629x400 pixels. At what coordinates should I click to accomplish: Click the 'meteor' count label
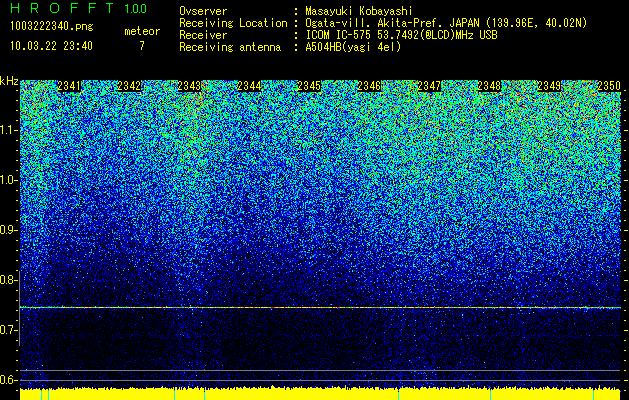(142, 31)
